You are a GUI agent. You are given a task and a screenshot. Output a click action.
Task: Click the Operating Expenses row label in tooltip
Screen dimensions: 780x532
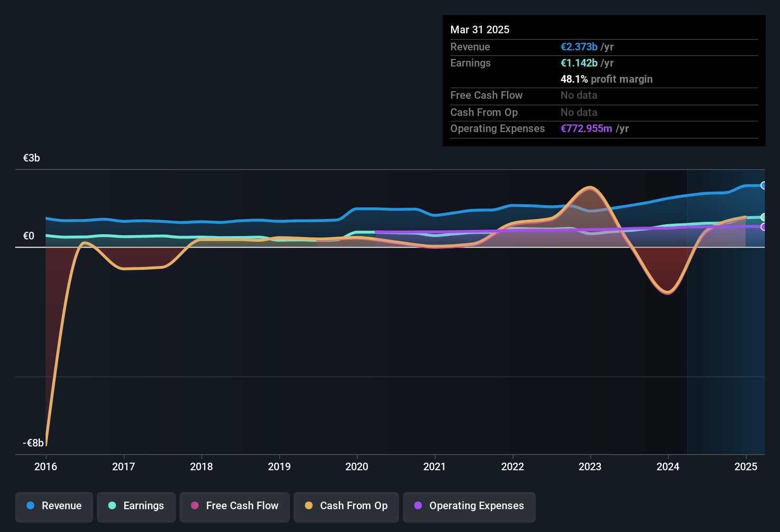coord(497,128)
